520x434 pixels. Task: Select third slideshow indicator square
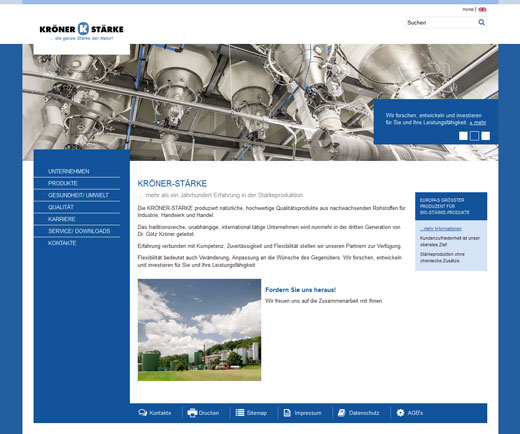point(486,136)
